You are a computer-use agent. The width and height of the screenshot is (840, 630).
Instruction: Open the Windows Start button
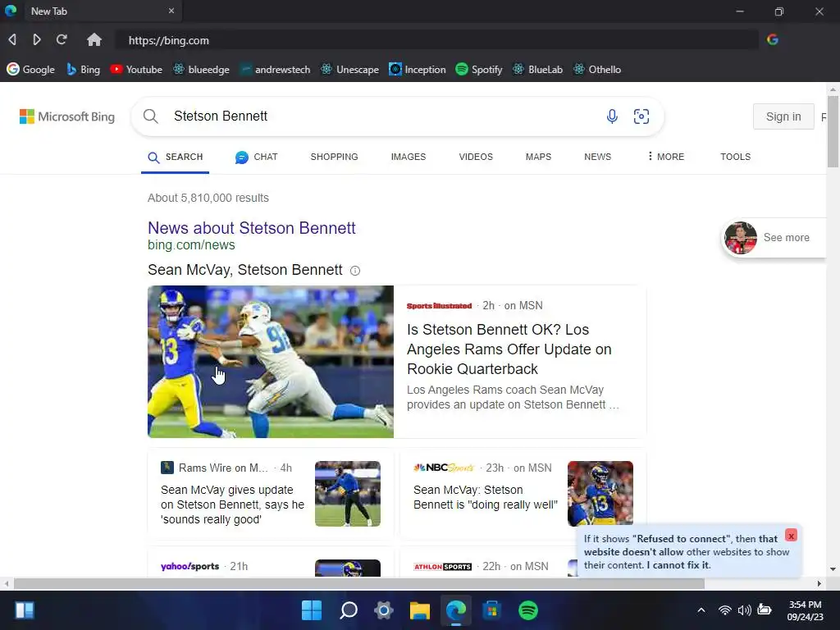312,610
